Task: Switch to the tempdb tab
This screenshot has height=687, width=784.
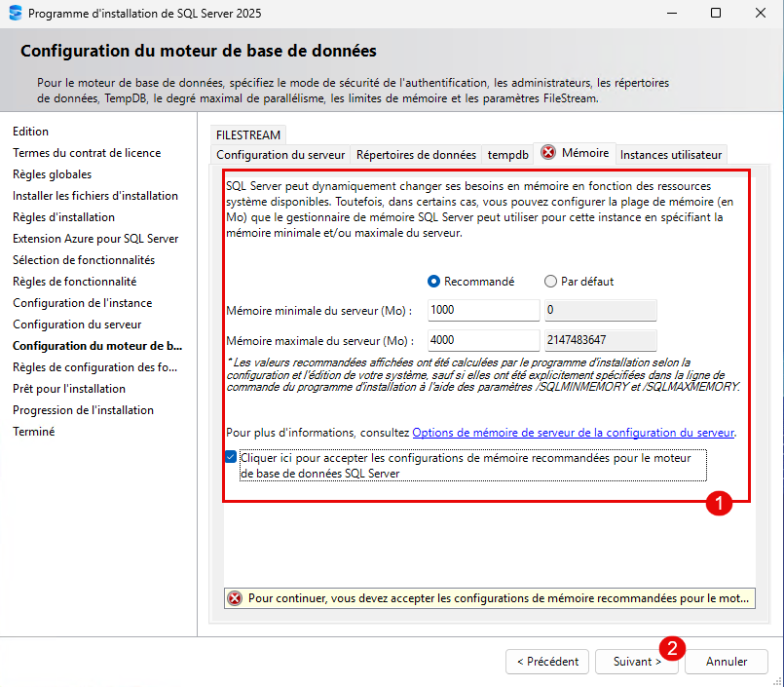Action: [x=508, y=155]
